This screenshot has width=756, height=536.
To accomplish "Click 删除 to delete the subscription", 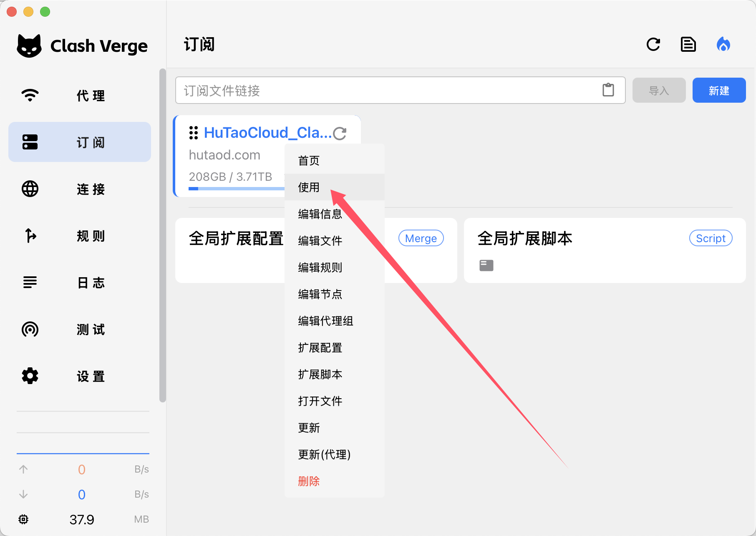I will pyautogui.click(x=308, y=481).
